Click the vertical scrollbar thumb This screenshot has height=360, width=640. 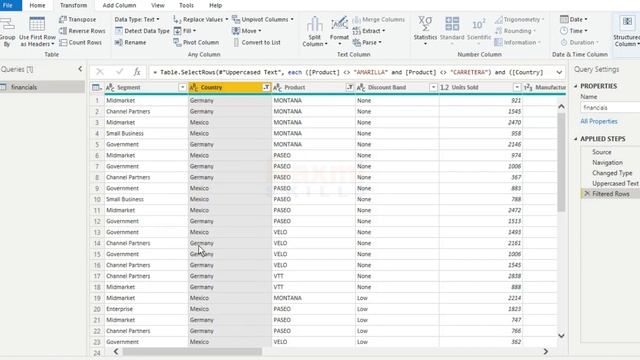(561, 162)
